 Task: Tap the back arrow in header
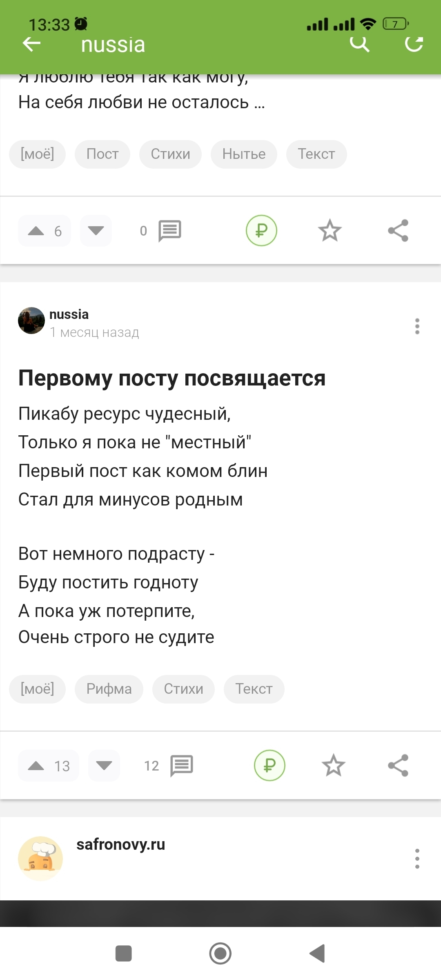click(31, 44)
